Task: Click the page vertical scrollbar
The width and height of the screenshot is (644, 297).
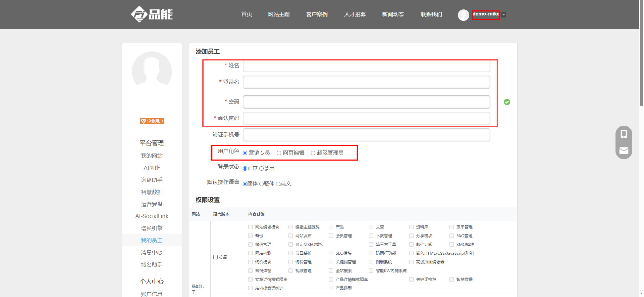Action: point(641,54)
